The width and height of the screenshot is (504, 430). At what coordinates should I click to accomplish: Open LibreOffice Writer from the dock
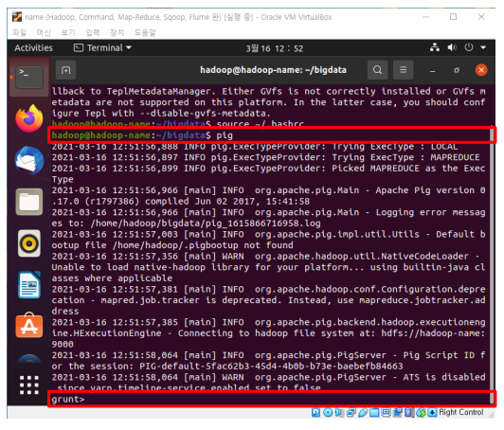pyautogui.click(x=29, y=285)
